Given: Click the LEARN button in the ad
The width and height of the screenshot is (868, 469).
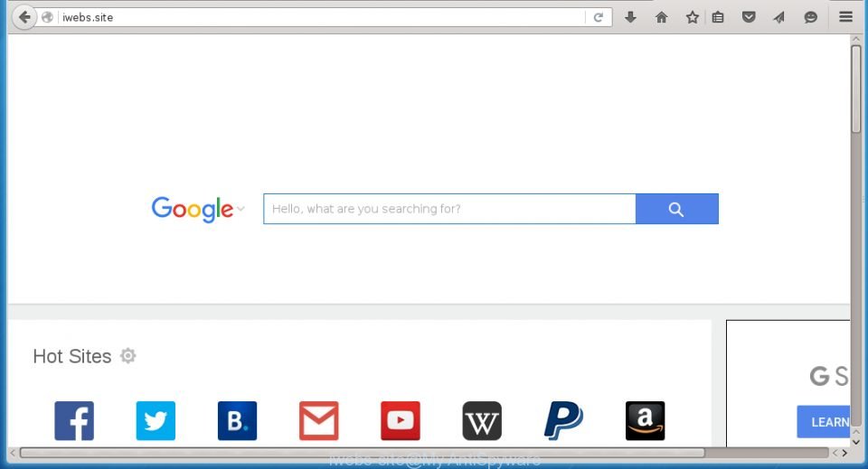Looking at the screenshot, I should click(x=824, y=422).
